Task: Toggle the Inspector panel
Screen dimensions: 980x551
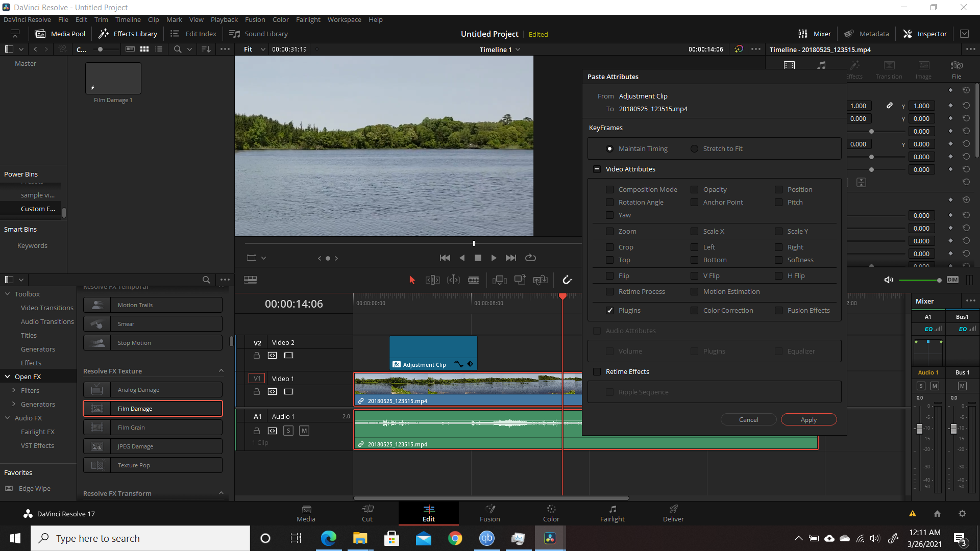Action: 925,34
